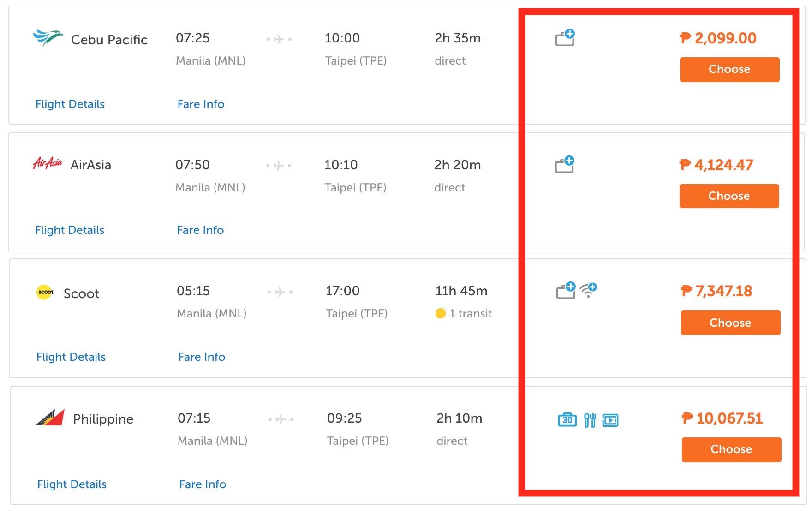Click add-baggage icon on AirAsia flight

click(x=565, y=164)
